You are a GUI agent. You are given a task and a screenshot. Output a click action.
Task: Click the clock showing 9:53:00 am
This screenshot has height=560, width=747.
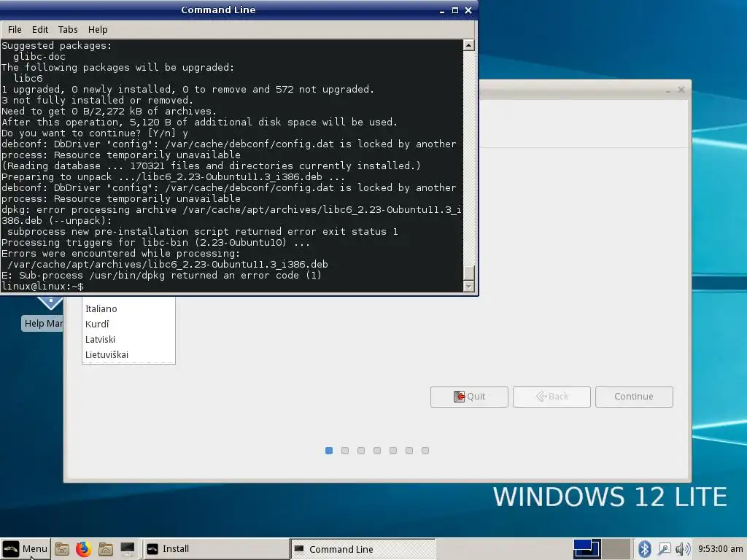720,548
